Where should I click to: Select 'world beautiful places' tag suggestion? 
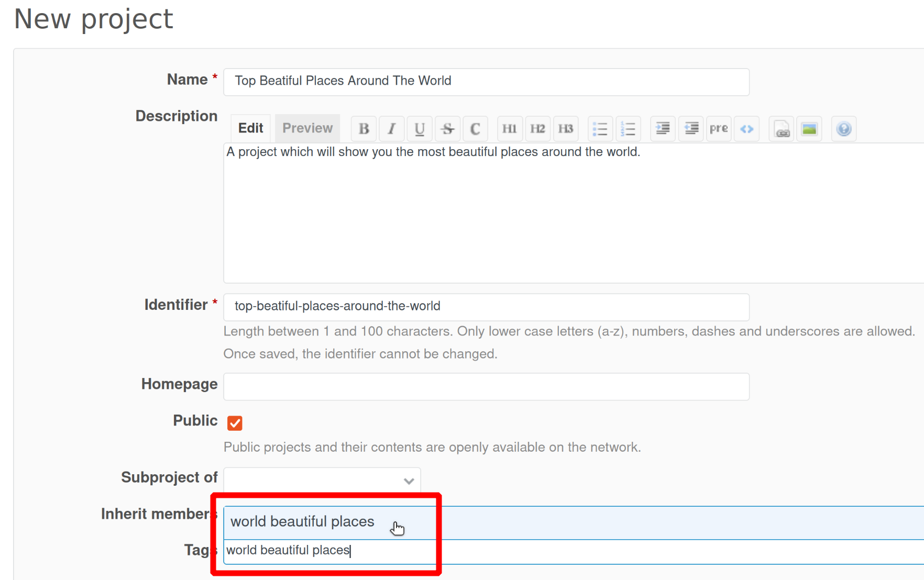(303, 522)
